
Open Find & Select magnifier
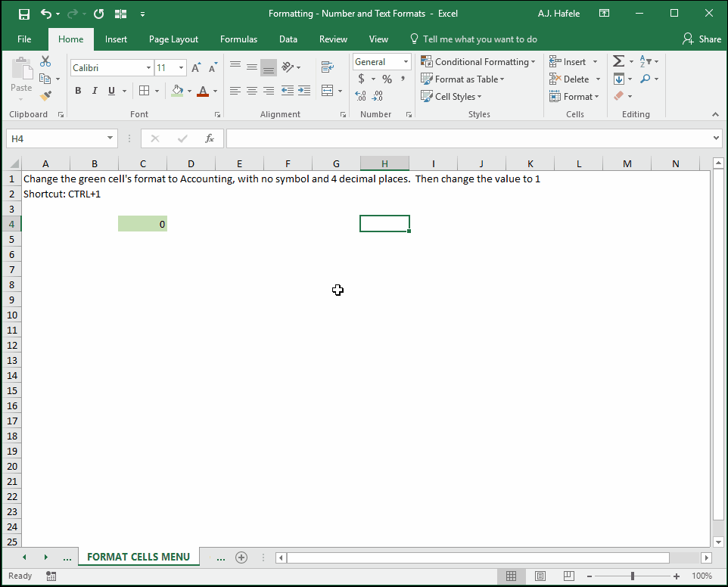point(646,79)
